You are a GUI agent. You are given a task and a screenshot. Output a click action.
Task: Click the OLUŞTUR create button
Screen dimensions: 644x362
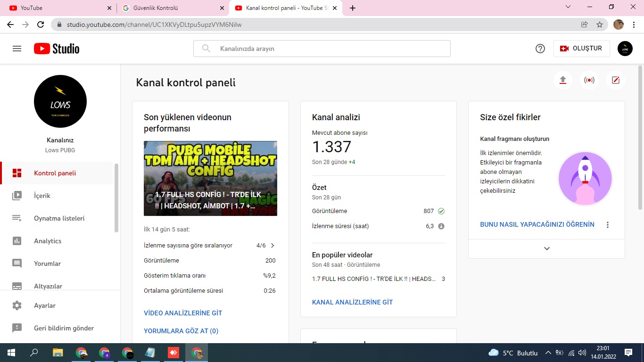coord(581,49)
